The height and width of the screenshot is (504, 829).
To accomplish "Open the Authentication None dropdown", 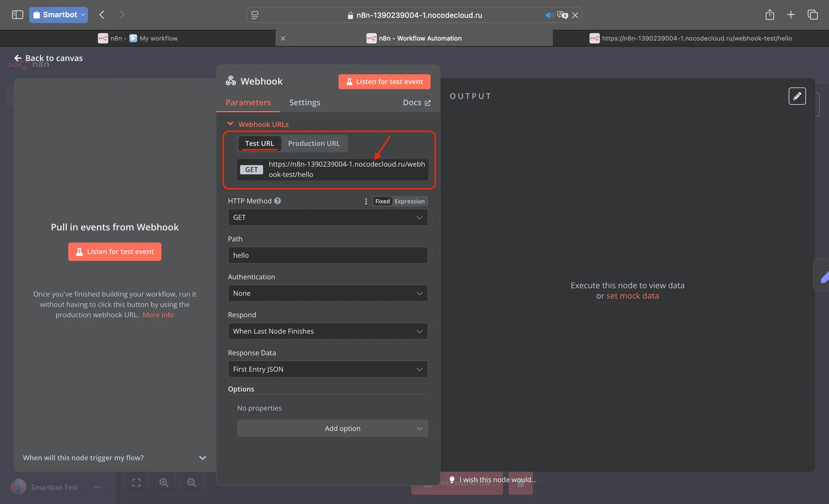I will (328, 293).
